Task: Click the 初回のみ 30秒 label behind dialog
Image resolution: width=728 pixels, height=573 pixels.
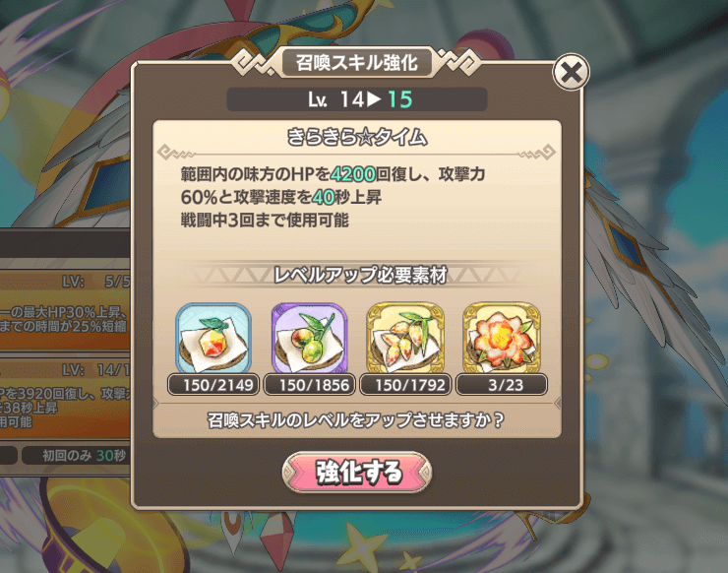Action: point(85,456)
